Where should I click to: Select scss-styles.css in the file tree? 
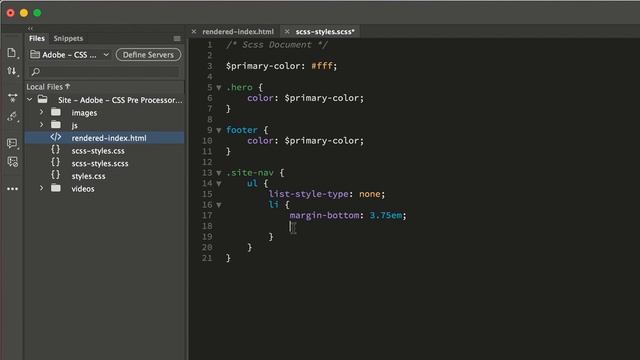point(98,151)
